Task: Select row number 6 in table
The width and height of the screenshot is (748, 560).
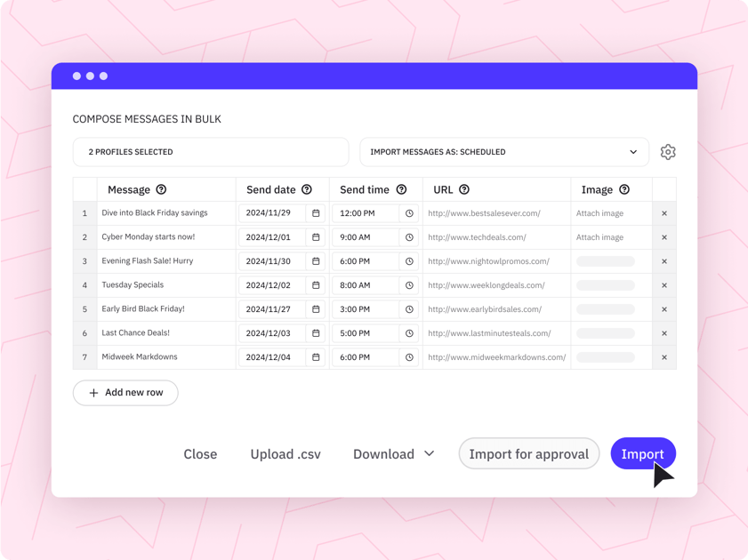Action: (84, 333)
